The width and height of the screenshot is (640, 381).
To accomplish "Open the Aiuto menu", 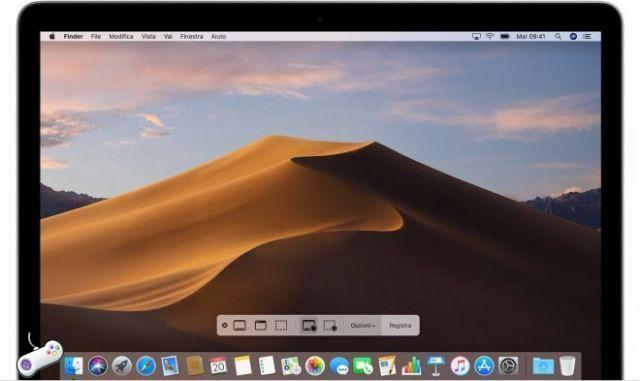I will [x=218, y=36].
